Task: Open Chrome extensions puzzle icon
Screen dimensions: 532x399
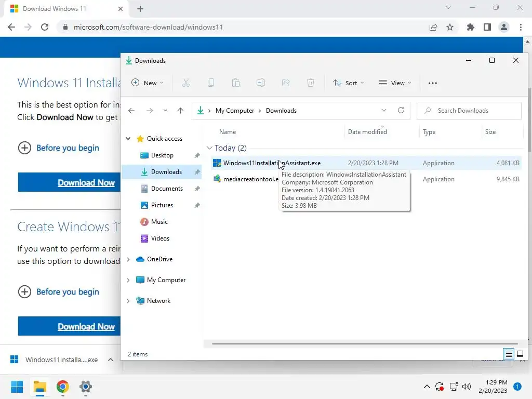Action: (x=471, y=27)
